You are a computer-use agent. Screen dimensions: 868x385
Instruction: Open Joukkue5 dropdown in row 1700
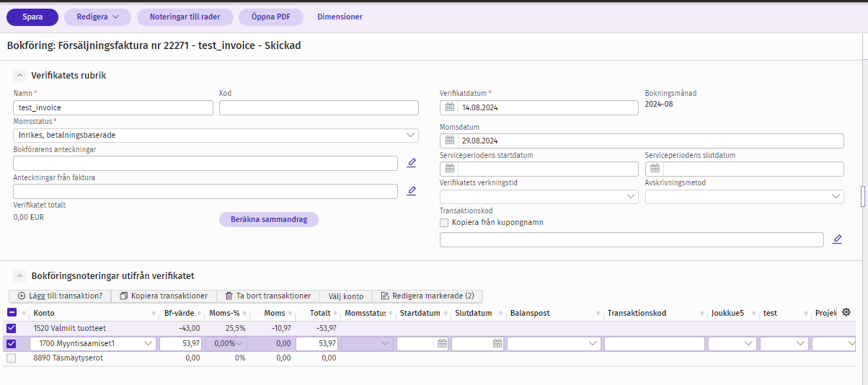click(731, 344)
